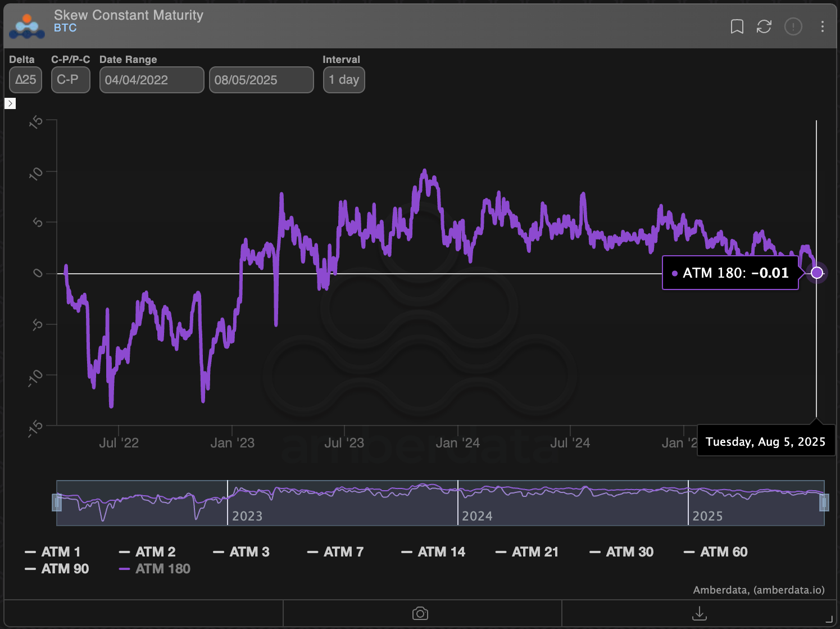Toggle the ATM 180 series visibility
Screen dimensions: 840x629
(x=161, y=569)
